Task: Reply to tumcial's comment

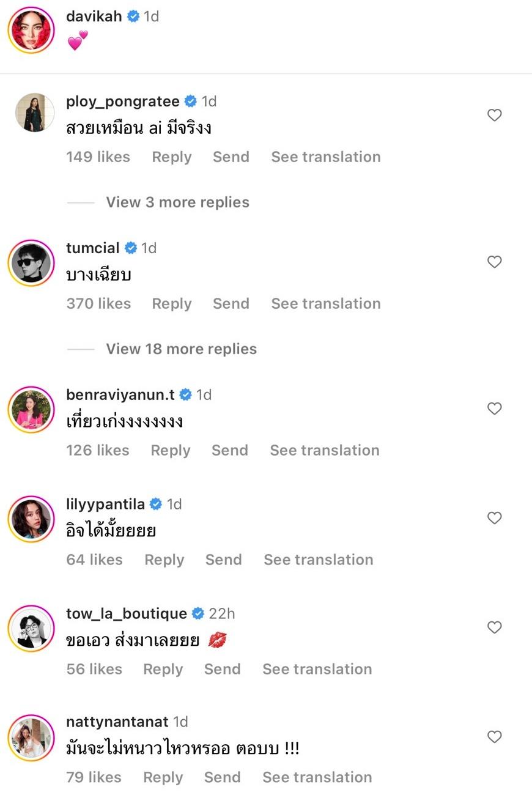Action: pyautogui.click(x=171, y=304)
